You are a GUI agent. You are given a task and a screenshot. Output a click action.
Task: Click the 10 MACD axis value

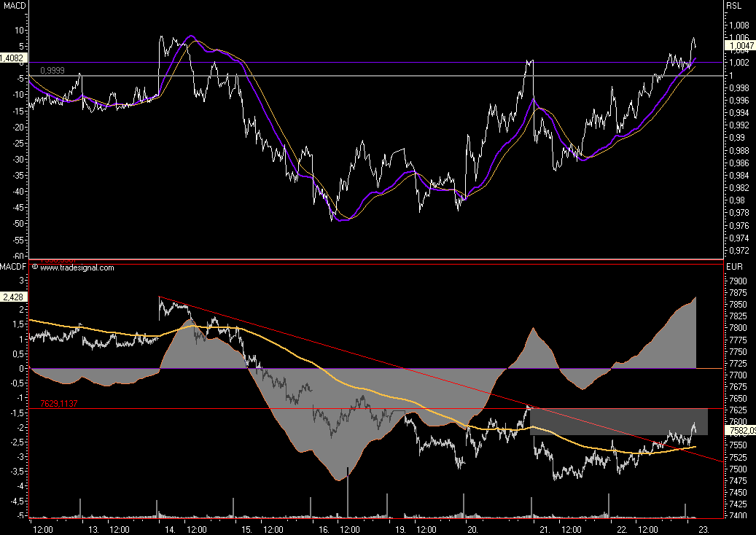[x=19, y=31]
